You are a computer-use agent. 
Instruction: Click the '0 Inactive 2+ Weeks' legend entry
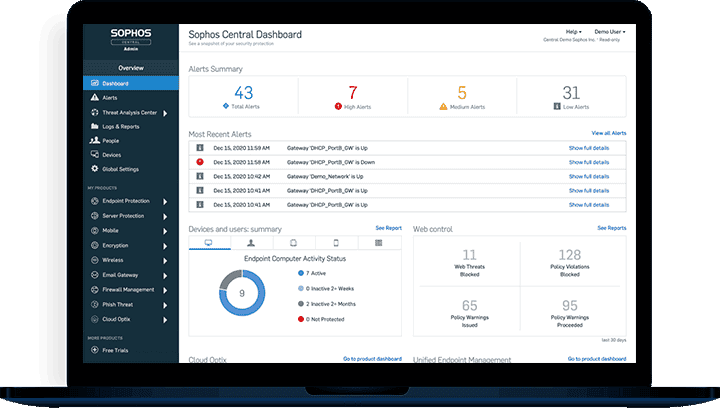click(326, 288)
